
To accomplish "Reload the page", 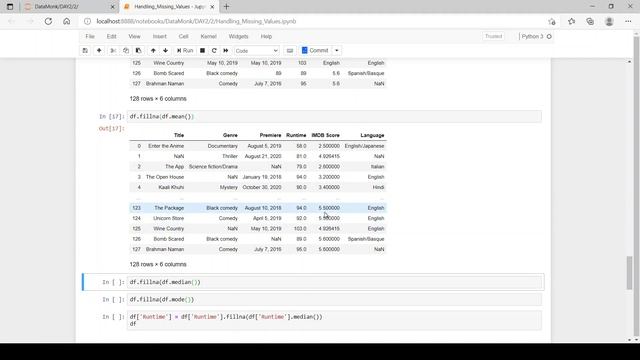I will pos(48,21).
